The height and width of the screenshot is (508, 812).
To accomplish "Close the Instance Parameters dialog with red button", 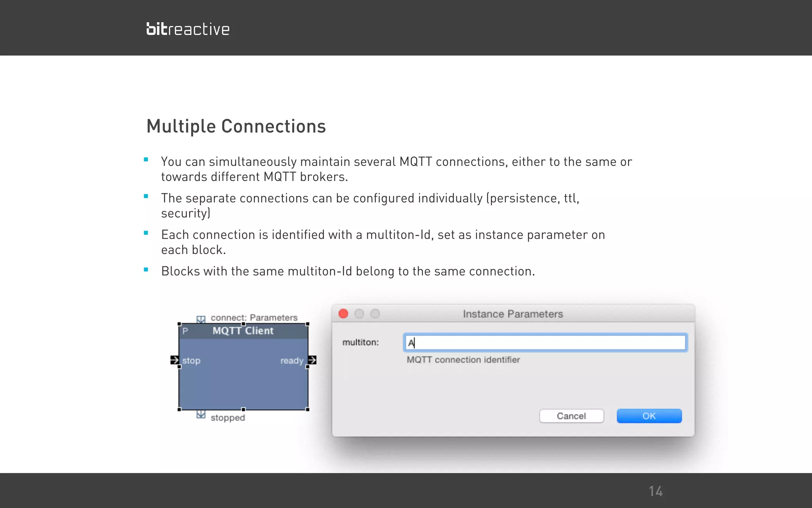I will (343, 314).
